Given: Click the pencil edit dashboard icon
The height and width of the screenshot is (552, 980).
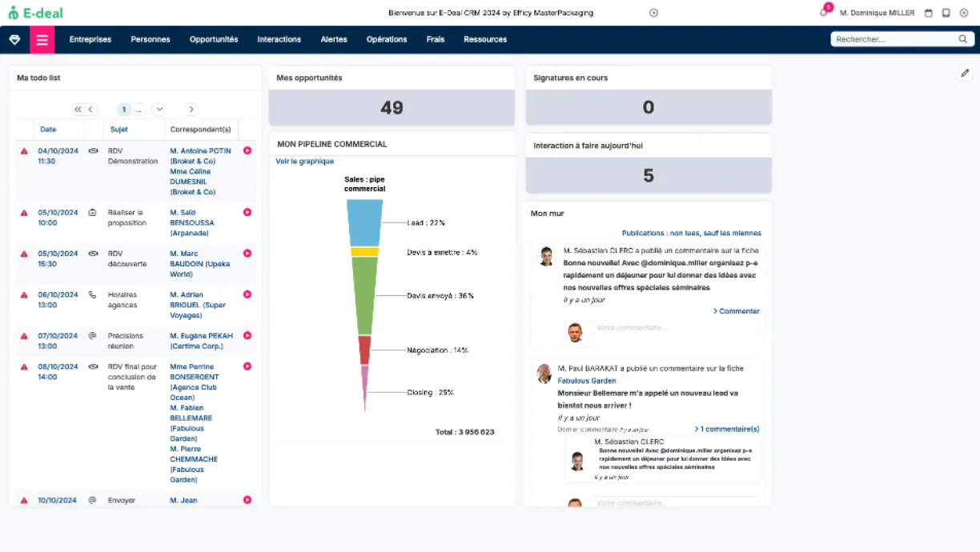Looking at the screenshot, I should (x=965, y=73).
